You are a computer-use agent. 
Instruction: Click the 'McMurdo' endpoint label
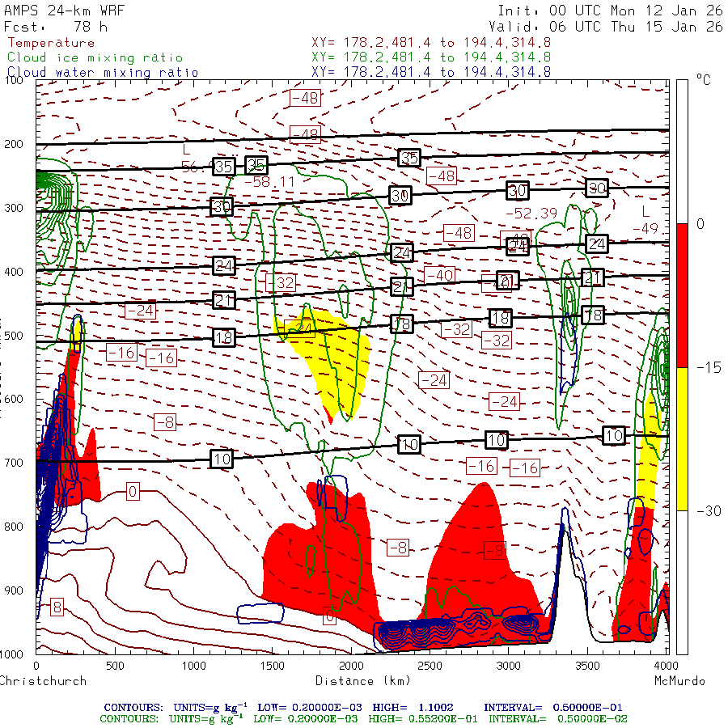pos(679,680)
